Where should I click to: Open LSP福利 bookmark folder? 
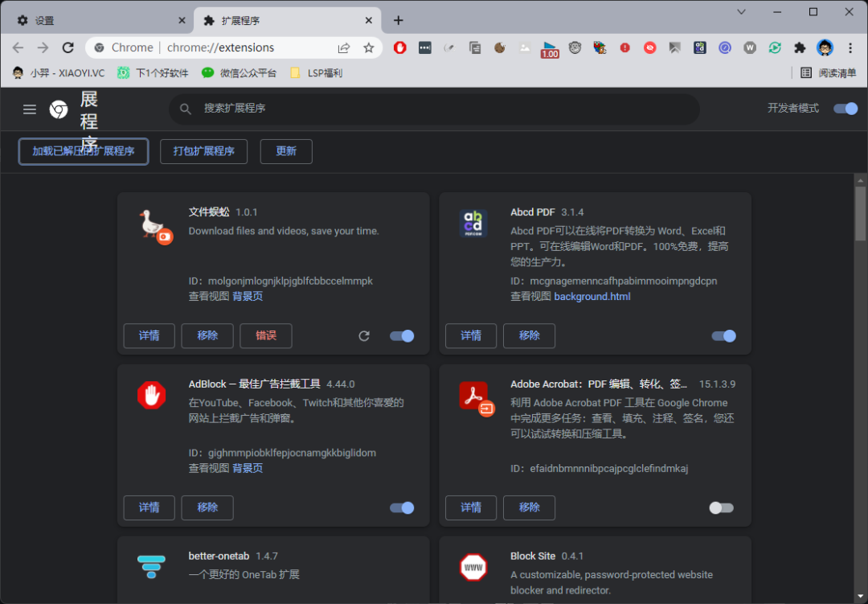click(x=316, y=72)
